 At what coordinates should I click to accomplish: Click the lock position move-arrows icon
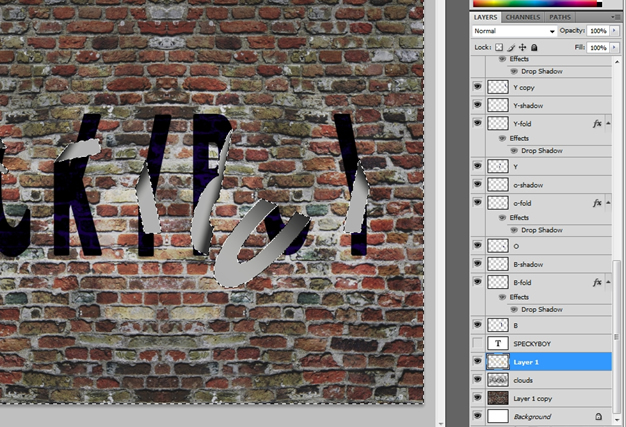point(522,47)
